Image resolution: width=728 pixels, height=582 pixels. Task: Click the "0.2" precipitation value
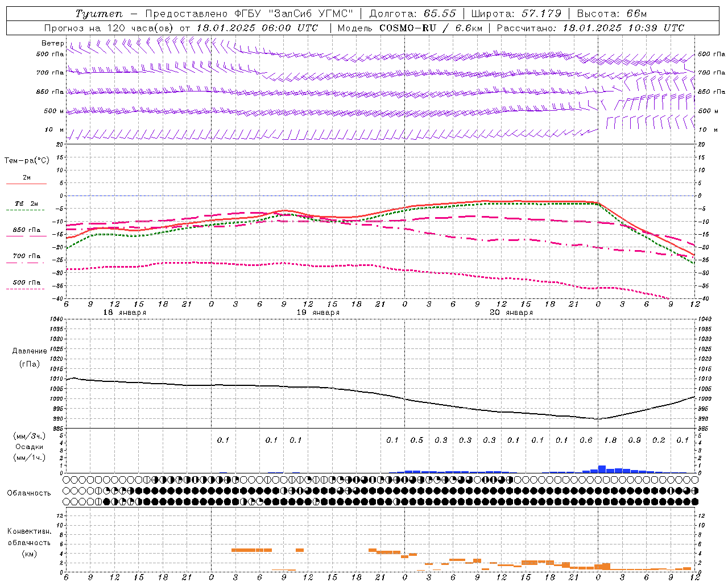(x=659, y=440)
